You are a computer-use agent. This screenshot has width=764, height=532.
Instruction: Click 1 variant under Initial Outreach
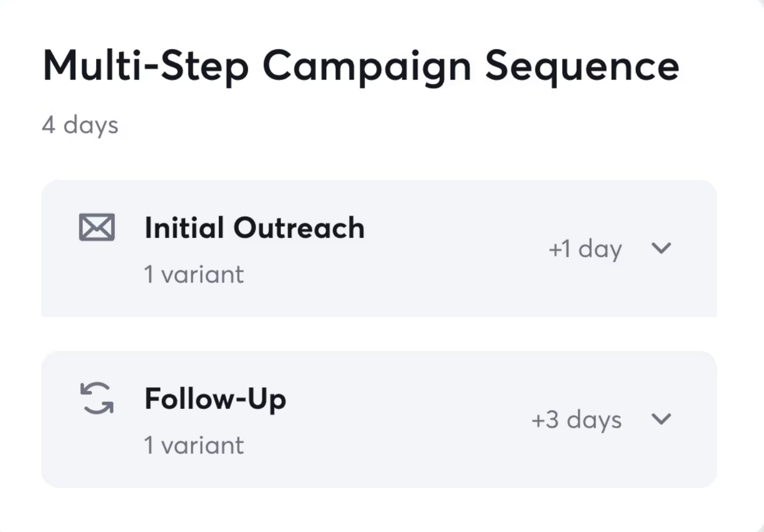click(x=194, y=274)
